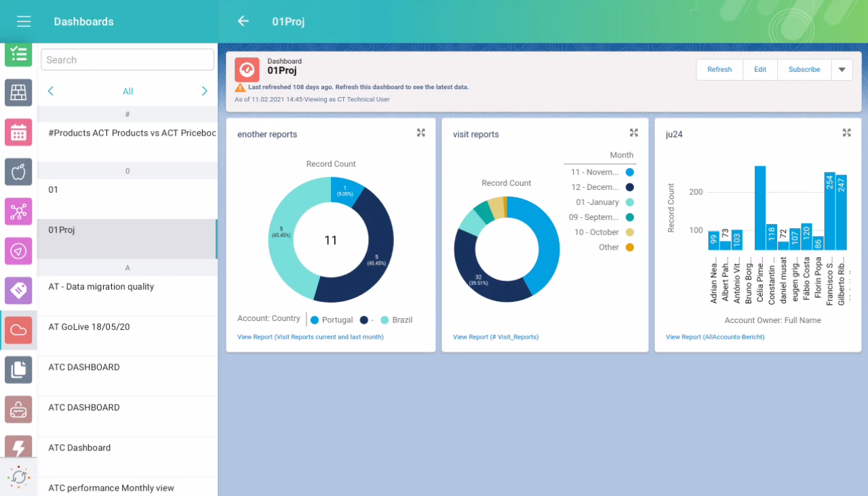The image size is (868, 496).
Task: Open the dropdown next to Subscribe
Action: click(x=840, y=69)
